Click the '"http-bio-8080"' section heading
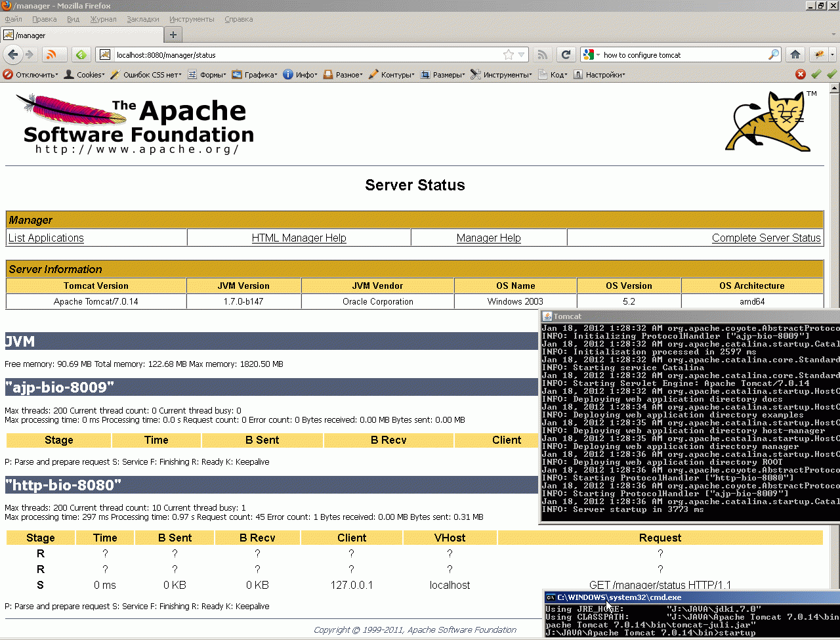840x640 pixels. (x=63, y=485)
